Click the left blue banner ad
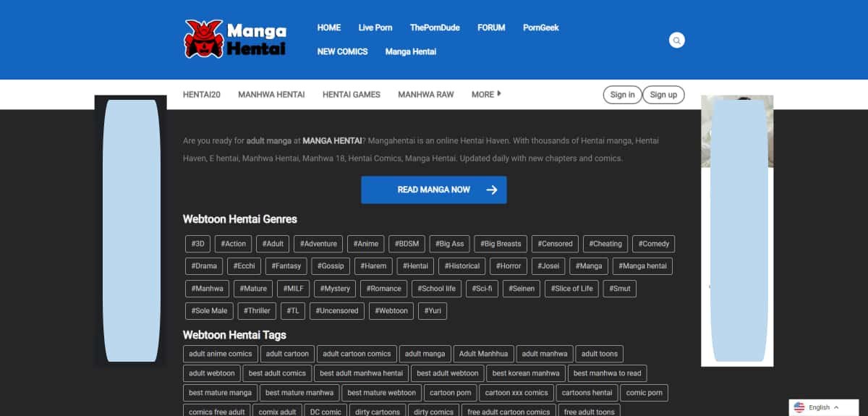The height and width of the screenshot is (416, 868). (131, 231)
